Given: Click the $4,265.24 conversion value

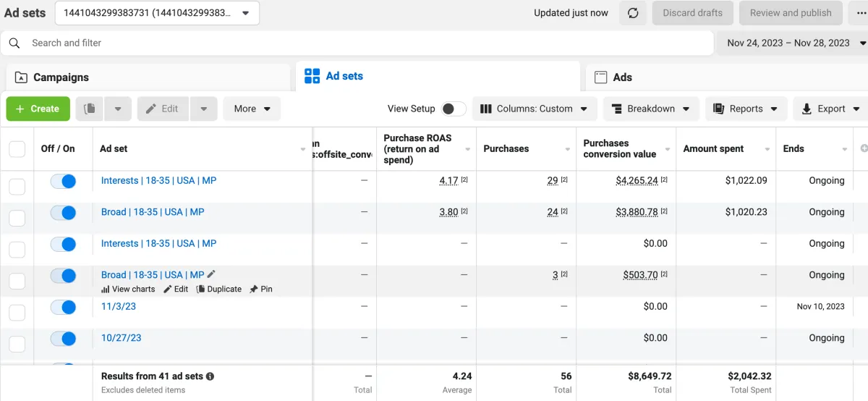Looking at the screenshot, I should 637,180.
